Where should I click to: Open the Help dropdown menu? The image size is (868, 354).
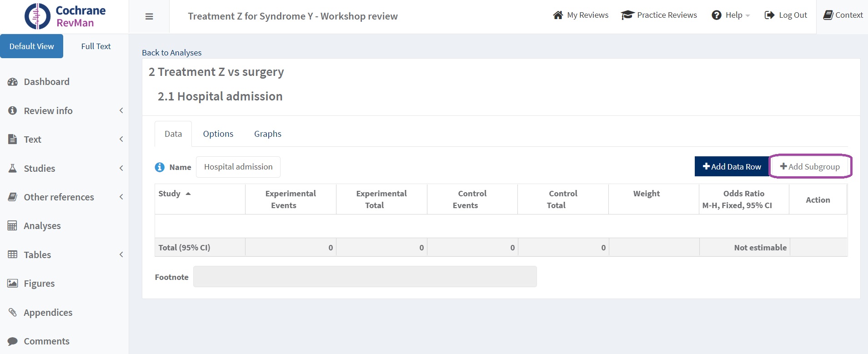pos(731,15)
